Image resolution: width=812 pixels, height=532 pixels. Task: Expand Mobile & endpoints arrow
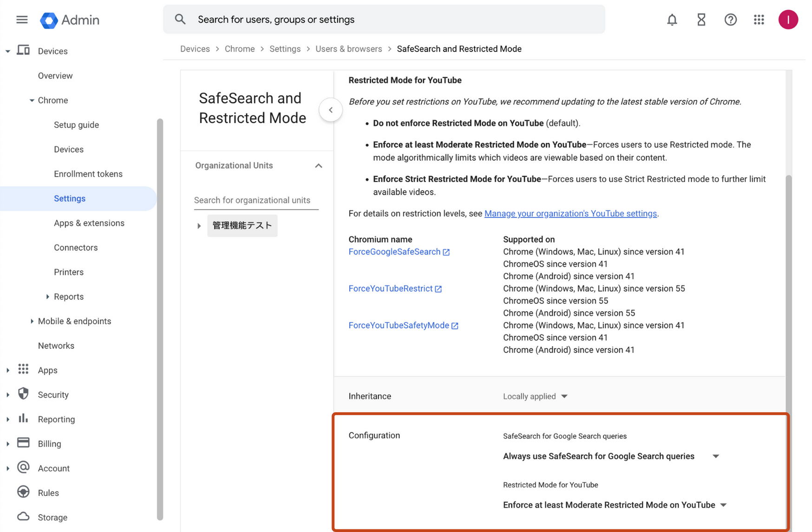point(32,321)
